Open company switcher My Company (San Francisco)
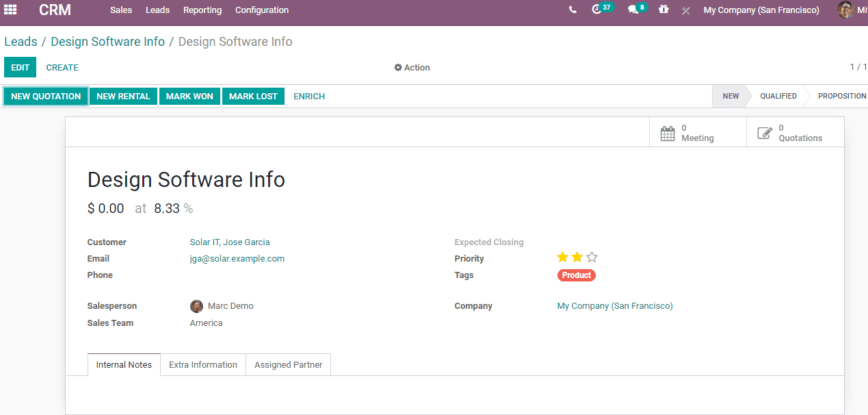Image resolution: width=868 pixels, height=415 pixels. point(761,10)
